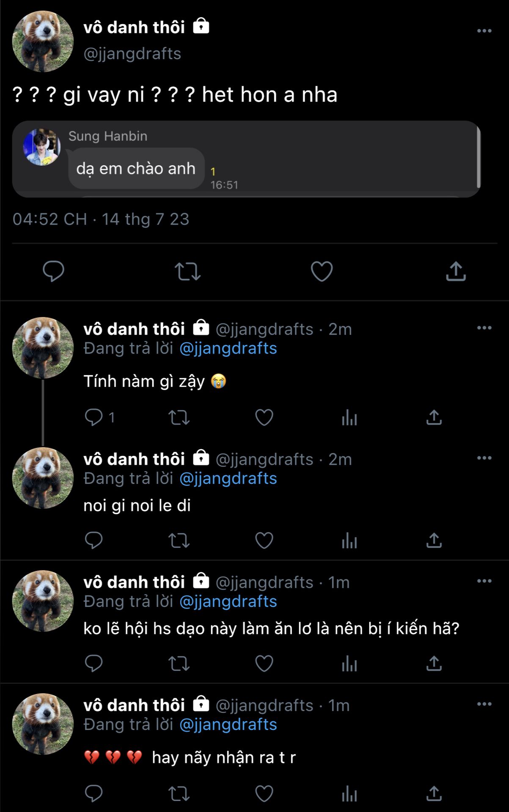
Task: Reply to the 'ko lẽ hội hs' tweet
Action: click(94, 664)
